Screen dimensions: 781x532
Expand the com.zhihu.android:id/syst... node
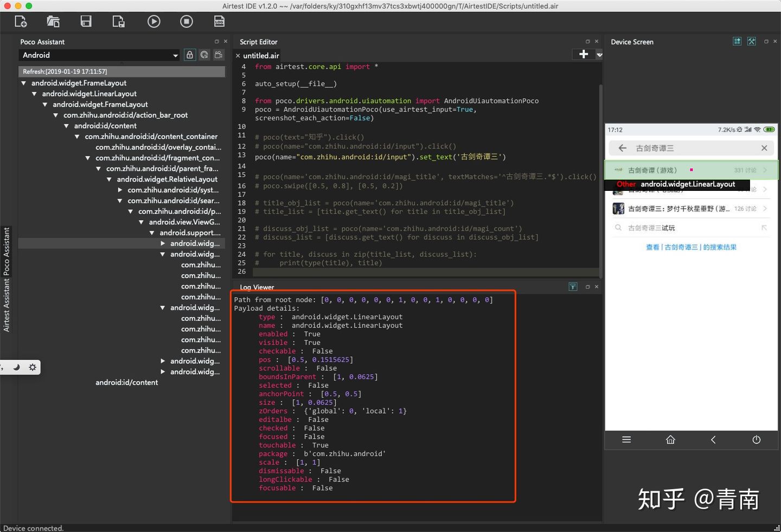[120, 190]
